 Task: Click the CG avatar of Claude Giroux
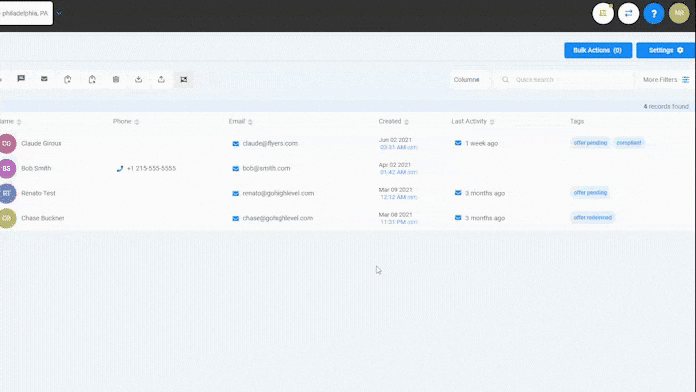(7, 143)
